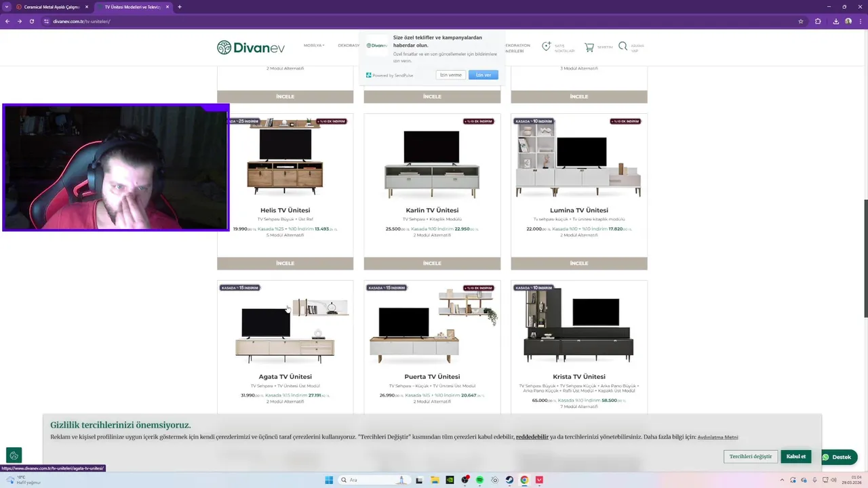Open Windows Start menu
The height and width of the screenshot is (488, 868).
[329, 480]
